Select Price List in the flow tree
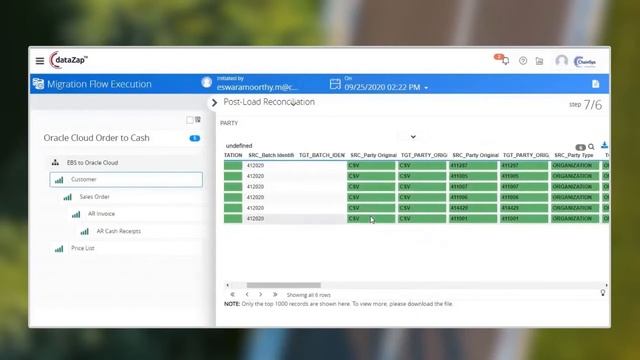Image resolution: width=640 pixels, height=360 pixels. click(x=82, y=248)
